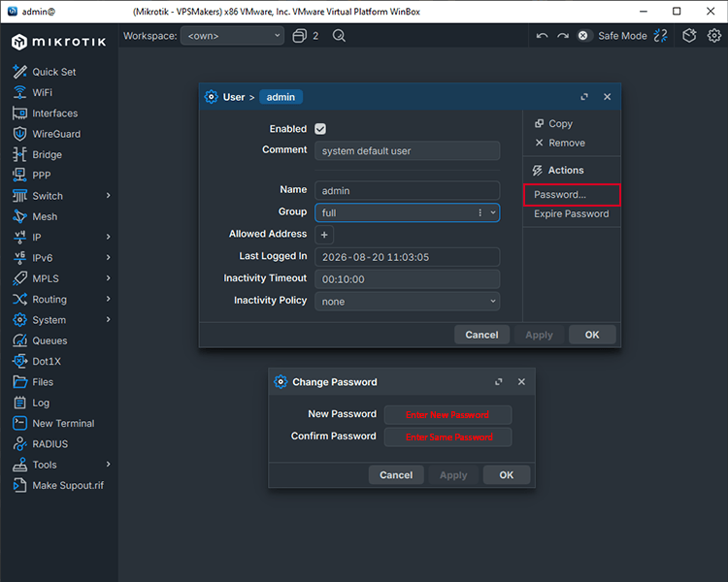Open the RADIUS section
728x582 pixels.
point(41,444)
